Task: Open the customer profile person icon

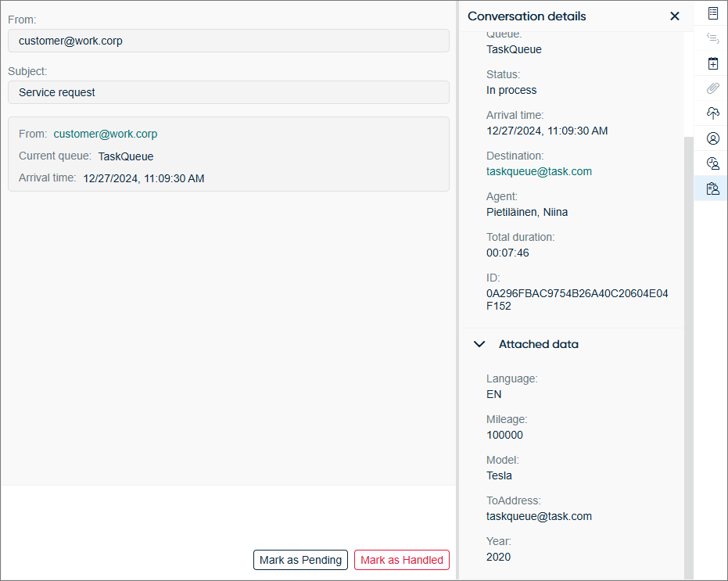Action: coord(712,138)
